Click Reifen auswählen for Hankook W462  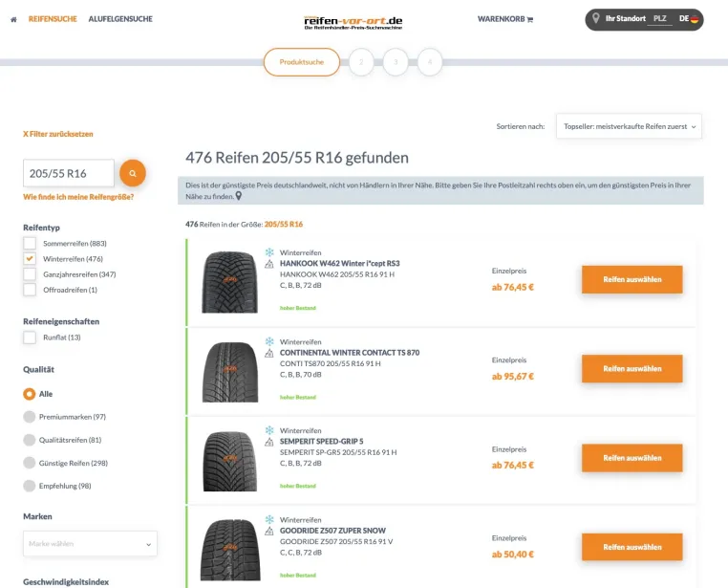coord(632,279)
